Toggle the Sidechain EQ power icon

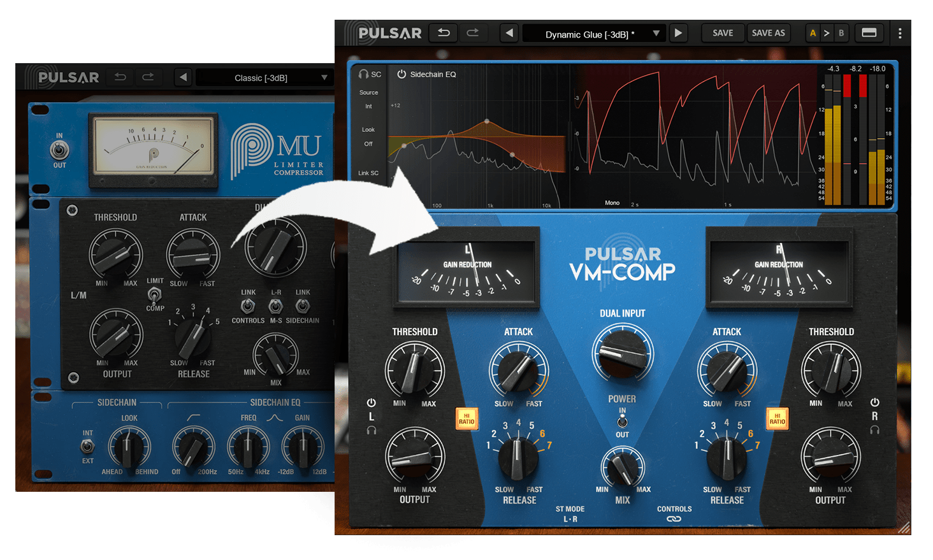401,74
